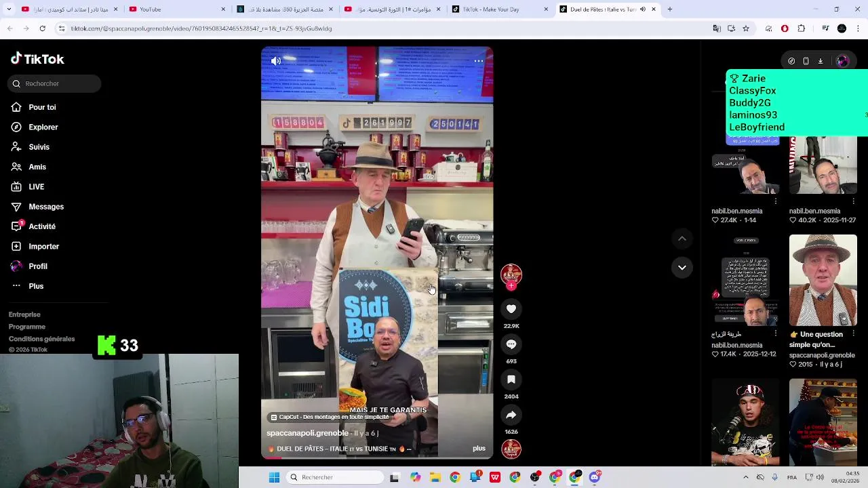The image size is (868, 488).
Task: Go to the next video
Action: click(682, 268)
